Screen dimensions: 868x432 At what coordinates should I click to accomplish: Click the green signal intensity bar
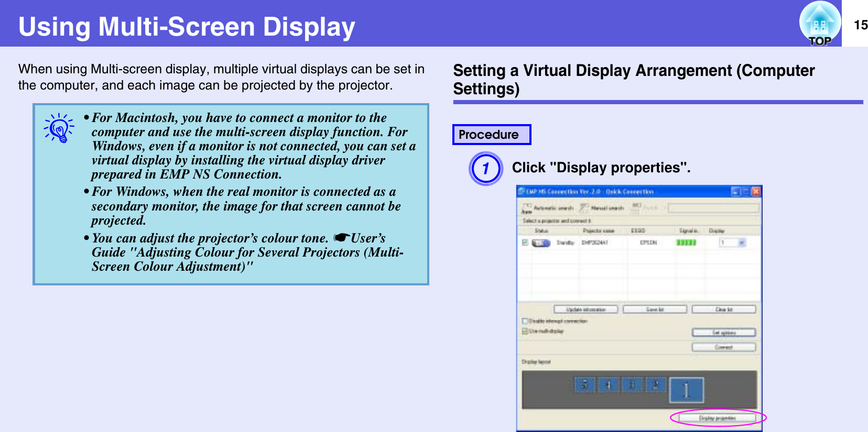click(686, 242)
